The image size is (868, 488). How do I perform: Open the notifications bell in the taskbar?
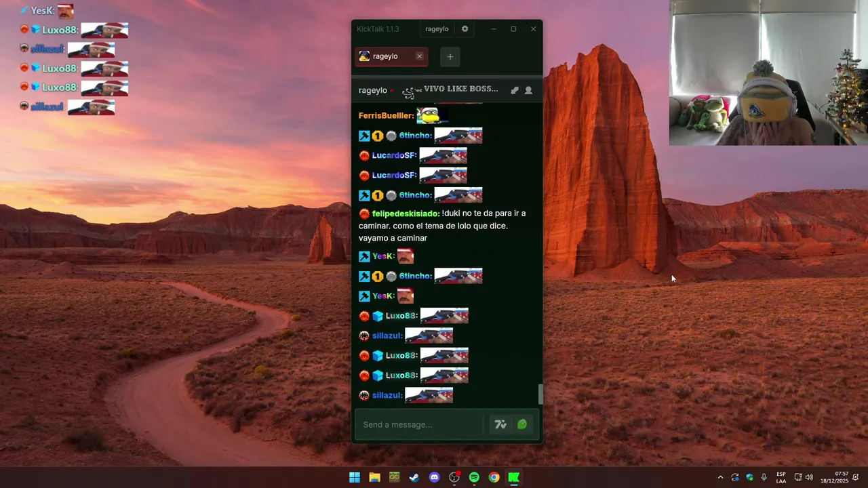point(856,477)
